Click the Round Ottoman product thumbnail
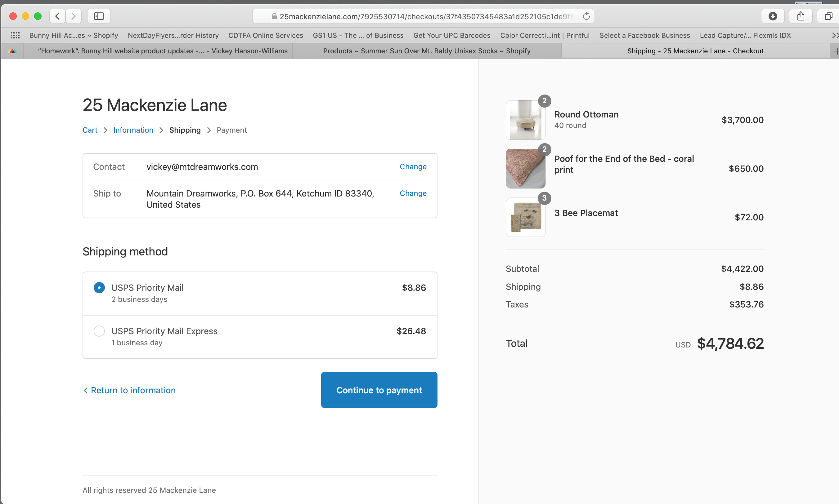The width and height of the screenshot is (839, 504). [x=526, y=120]
